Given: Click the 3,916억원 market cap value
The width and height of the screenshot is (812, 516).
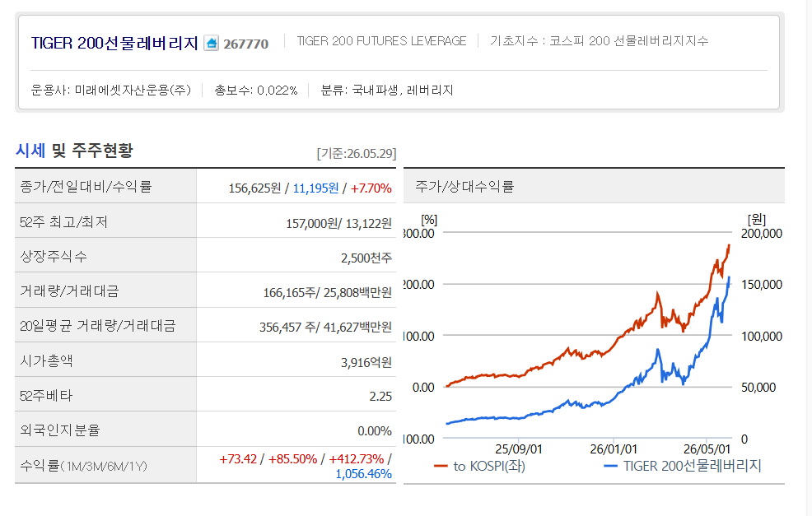Looking at the screenshot, I should 366,362.
